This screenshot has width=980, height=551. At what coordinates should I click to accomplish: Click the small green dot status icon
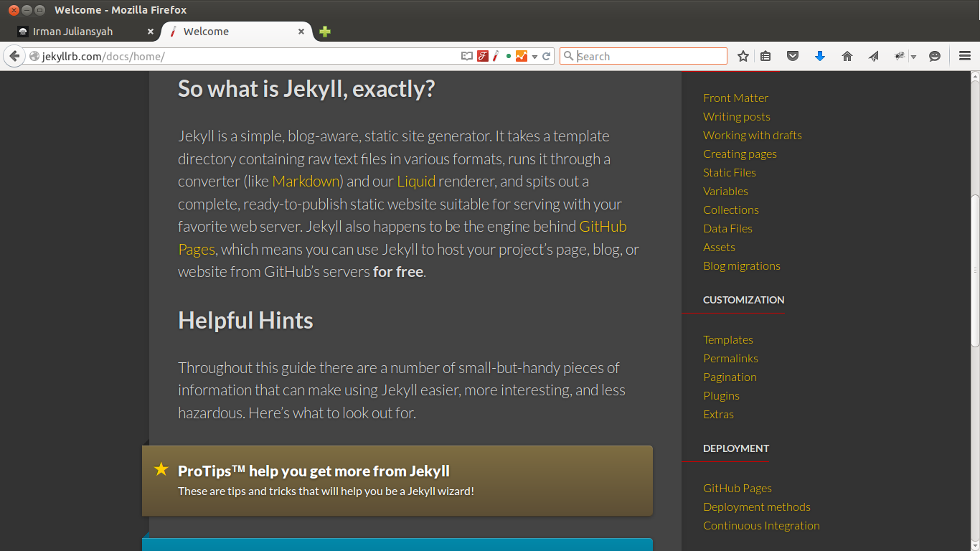click(509, 56)
